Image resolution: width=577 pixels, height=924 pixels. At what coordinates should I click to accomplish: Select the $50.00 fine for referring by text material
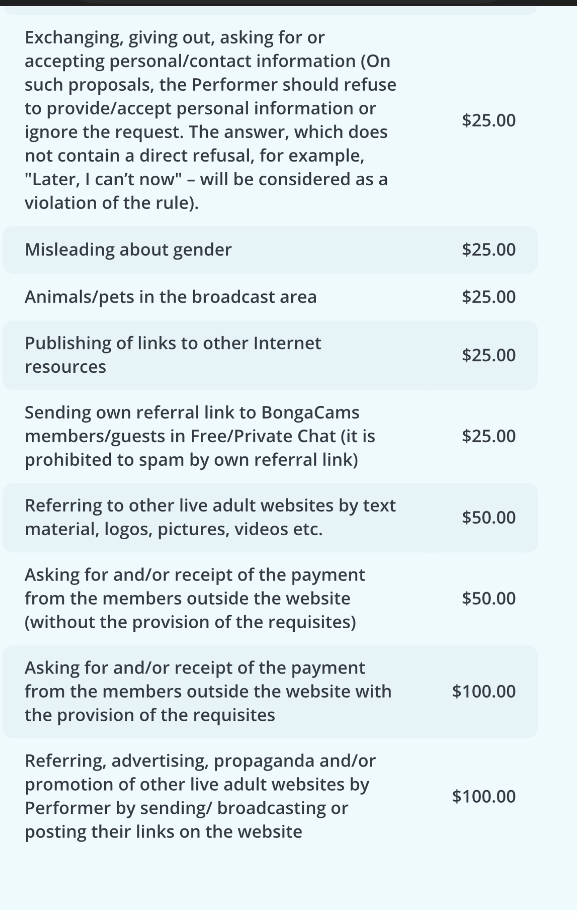pos(488,518)
